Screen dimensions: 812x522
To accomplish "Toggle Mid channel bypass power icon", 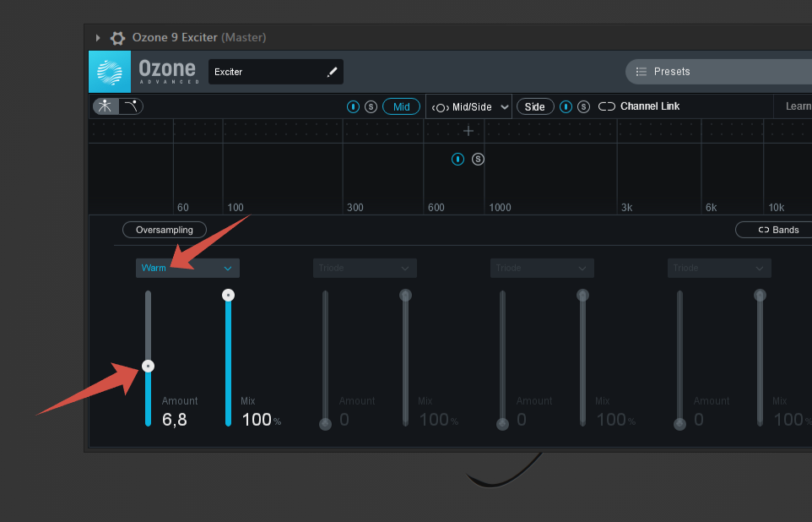I will (x=353, y=106).
